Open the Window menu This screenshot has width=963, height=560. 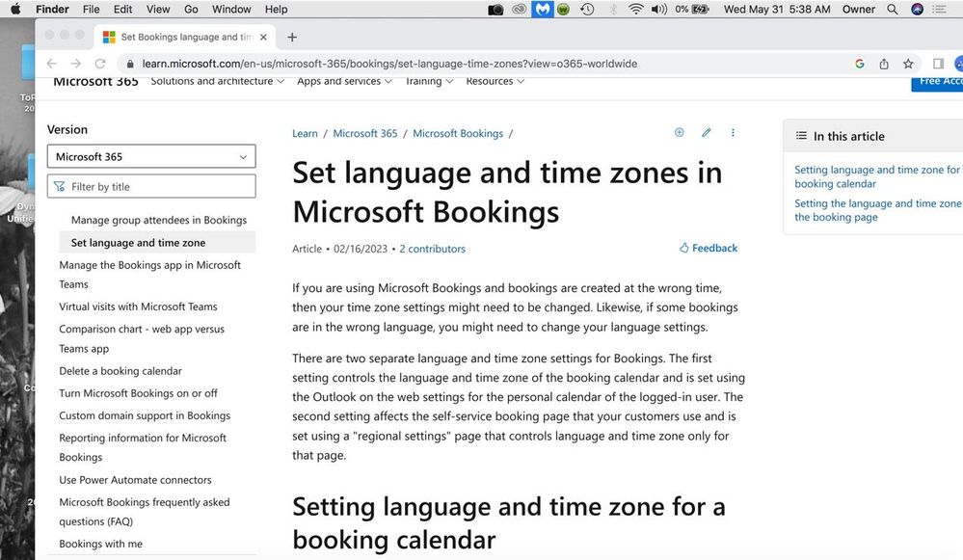[x=231, y=10]
